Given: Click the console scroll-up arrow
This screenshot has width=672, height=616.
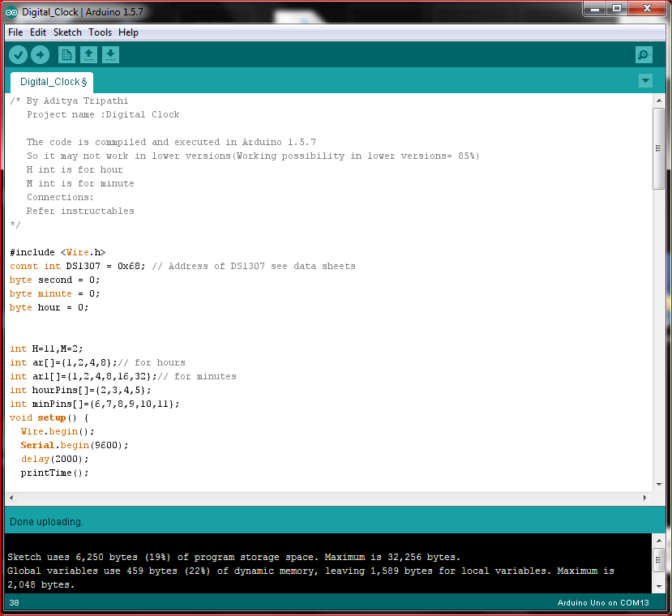Looking at the screenshot, I should [659, 540].
